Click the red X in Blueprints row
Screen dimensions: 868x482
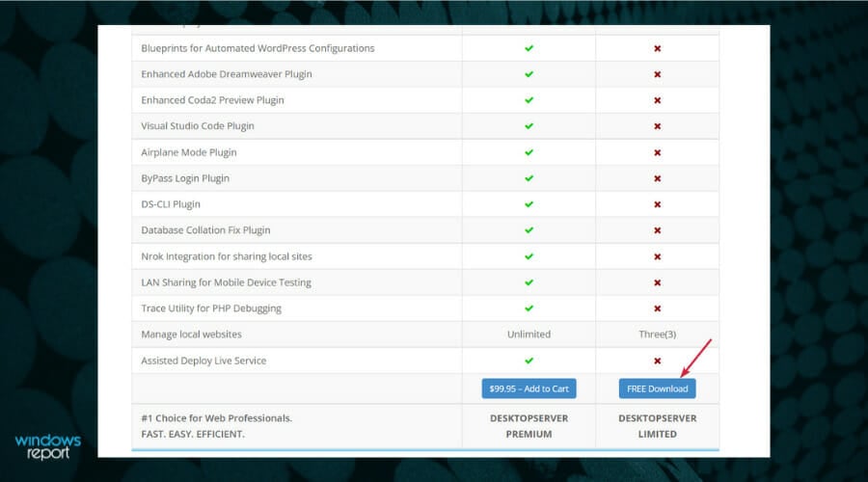(x=657, y=49)
